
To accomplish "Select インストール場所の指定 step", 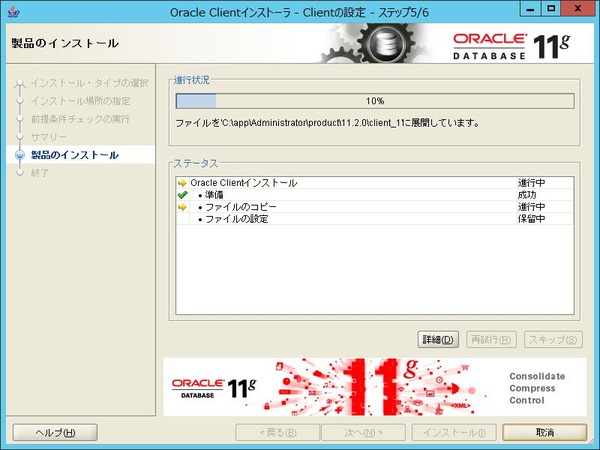I will [80, 101].
